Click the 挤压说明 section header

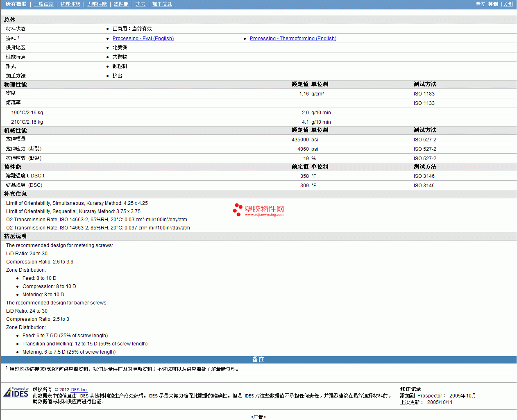[x=16, y=236]
